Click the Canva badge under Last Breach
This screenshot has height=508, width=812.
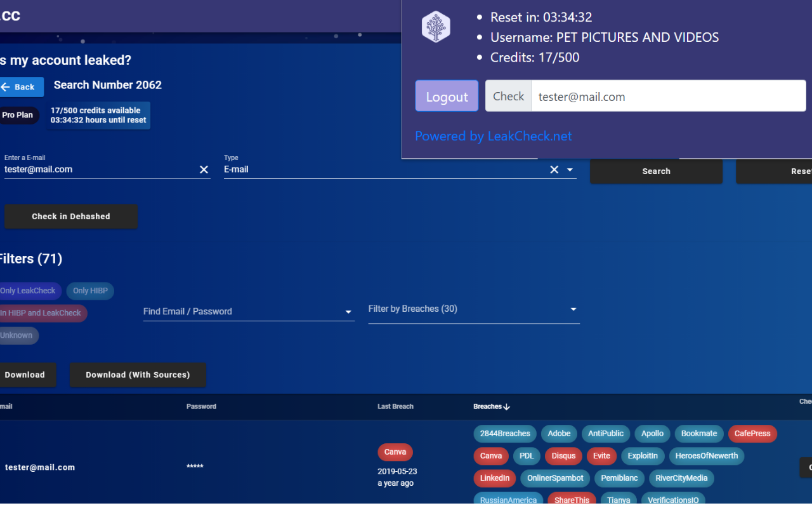click(395, 451)
